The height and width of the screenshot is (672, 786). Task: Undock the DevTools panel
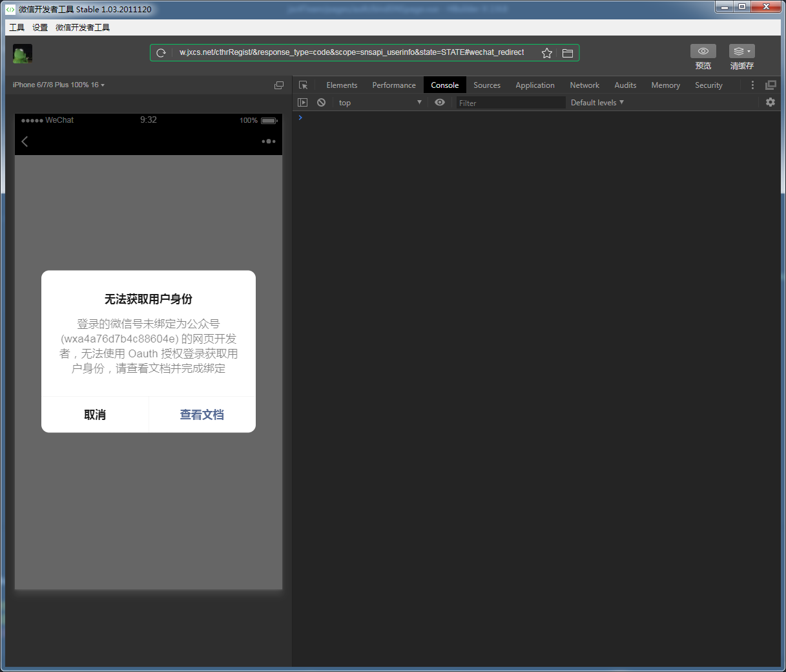(x=770, y=85)
